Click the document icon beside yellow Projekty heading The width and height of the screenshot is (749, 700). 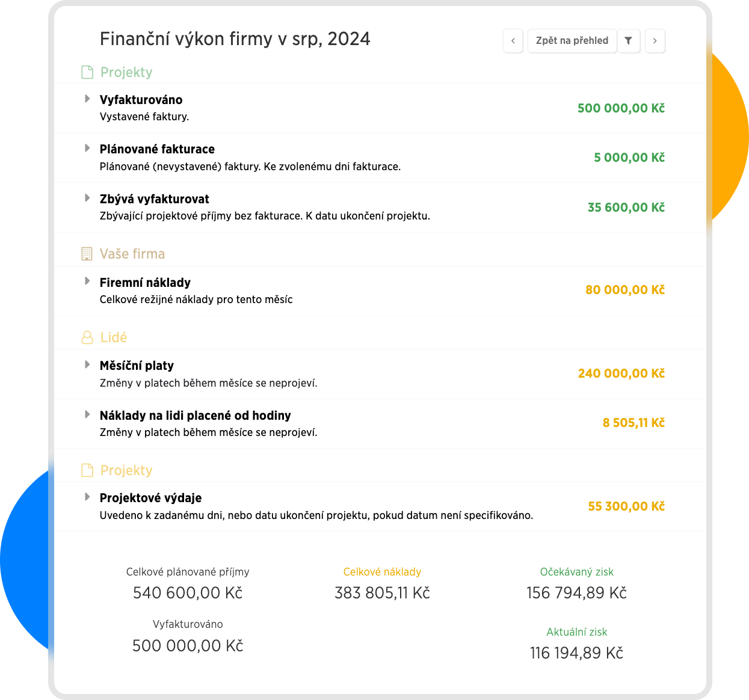point(87,470)
